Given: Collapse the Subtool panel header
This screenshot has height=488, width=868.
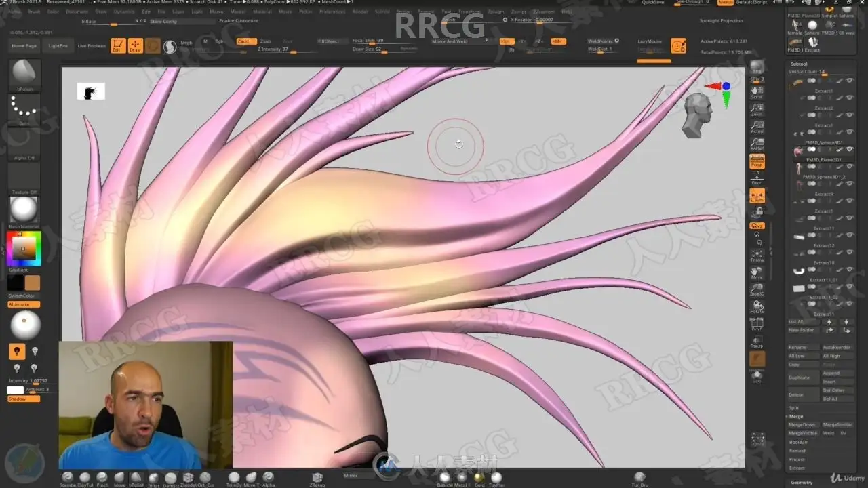Looking at the screenshot, I should (799, 64).
